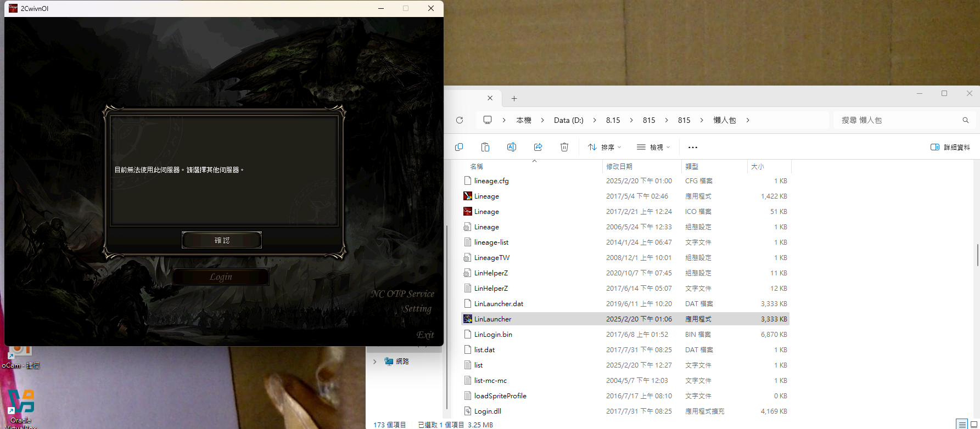980x429 pixels.
Task: Open Oracle VirtualBox desktop shortcut
Action: click(20, 409)
